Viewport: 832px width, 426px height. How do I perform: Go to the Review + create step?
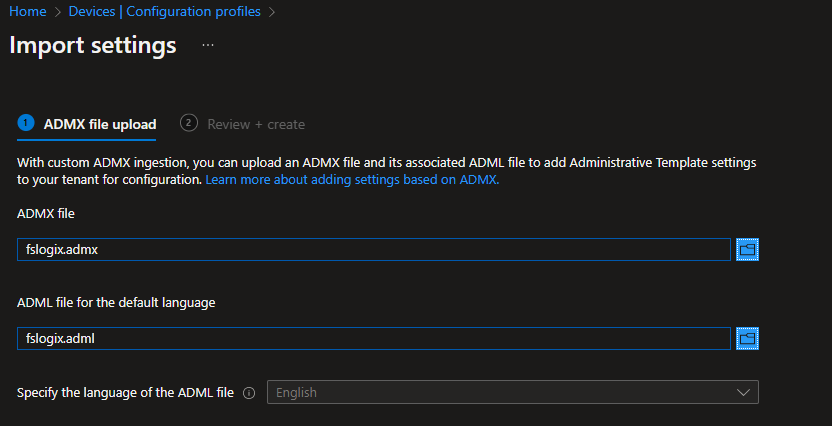point(256,125)
